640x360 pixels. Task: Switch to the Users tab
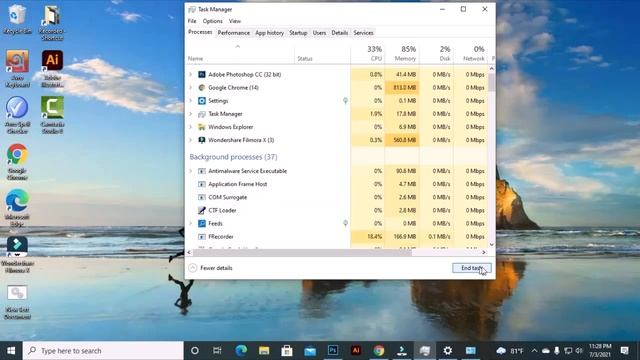click(x=319, y=33)
